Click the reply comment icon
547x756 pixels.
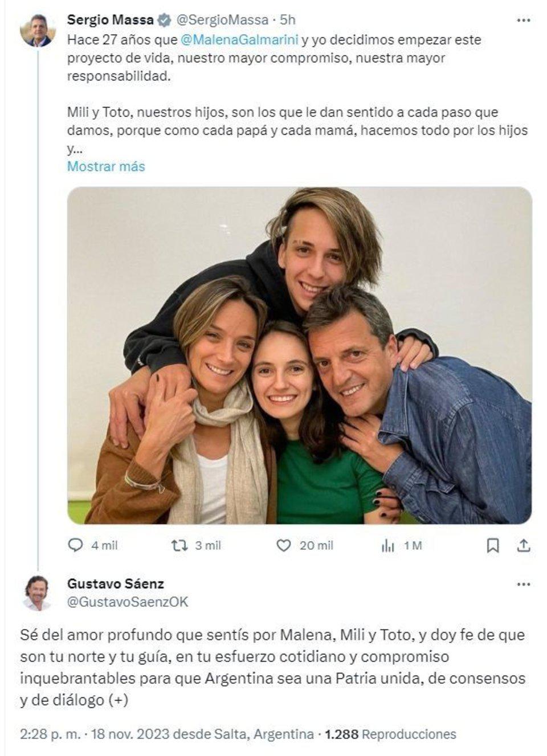tap(75, 545)
